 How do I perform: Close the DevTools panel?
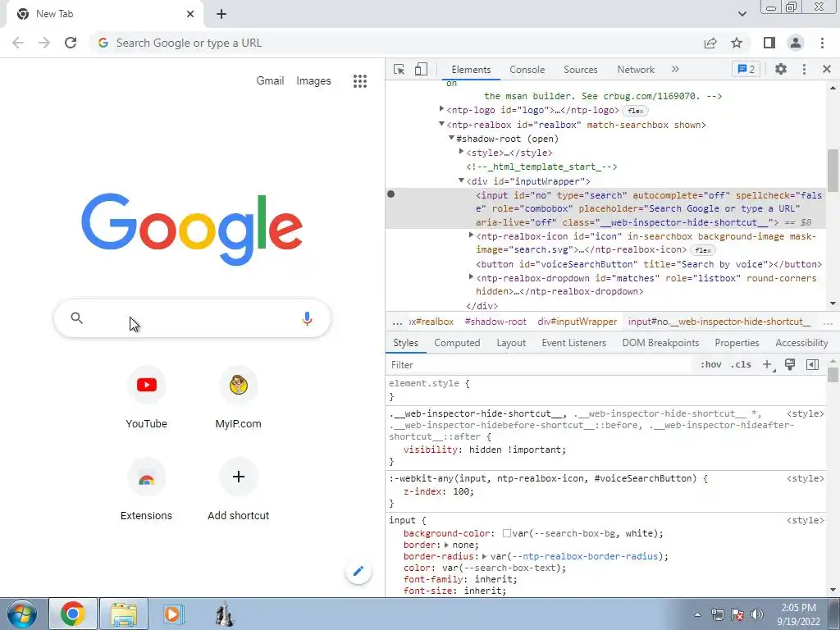[827, 69]
